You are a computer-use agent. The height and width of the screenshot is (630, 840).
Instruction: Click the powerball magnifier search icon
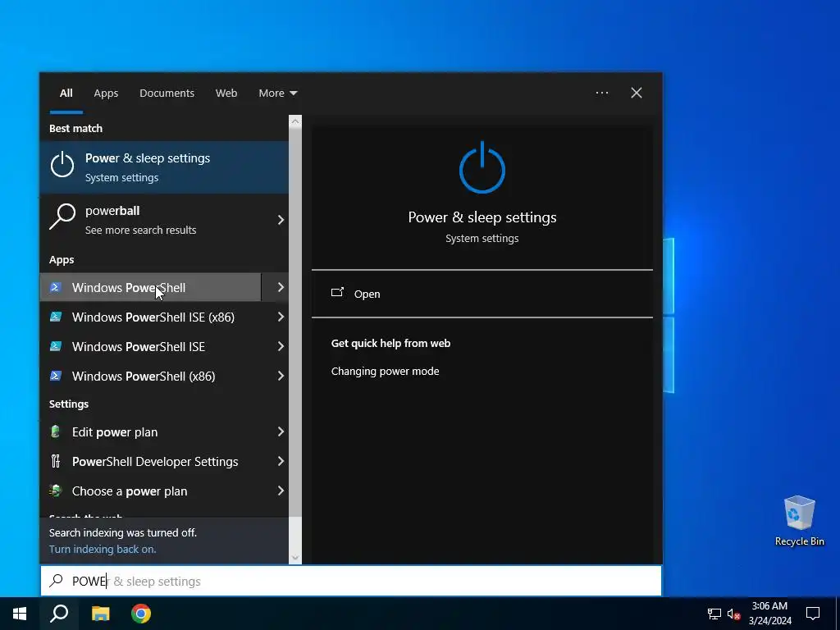[x=62, y=217]
